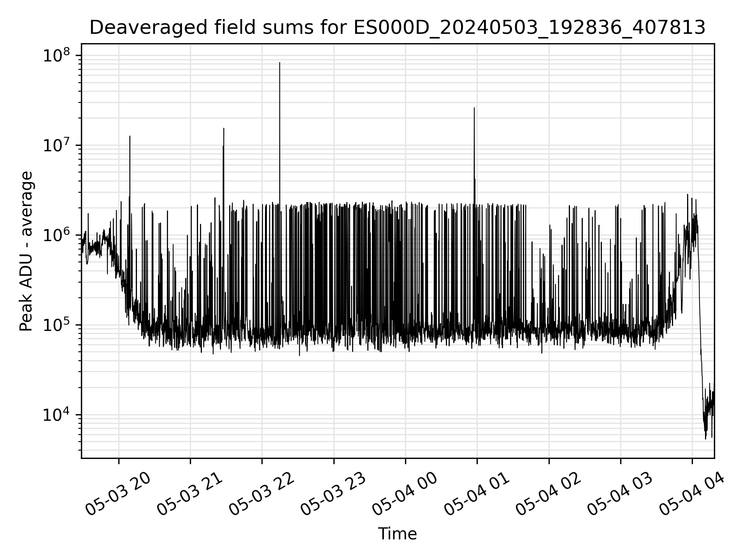Click the tallest spike peak after 22:00

coord(280,63)
